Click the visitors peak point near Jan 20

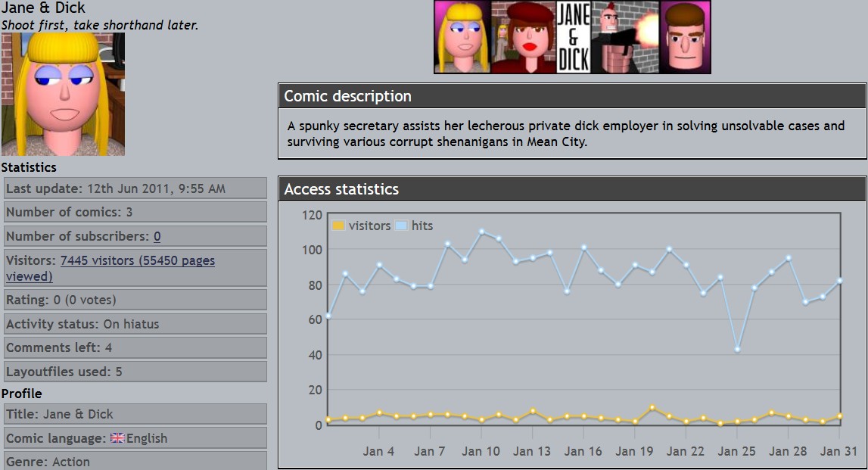652,408
